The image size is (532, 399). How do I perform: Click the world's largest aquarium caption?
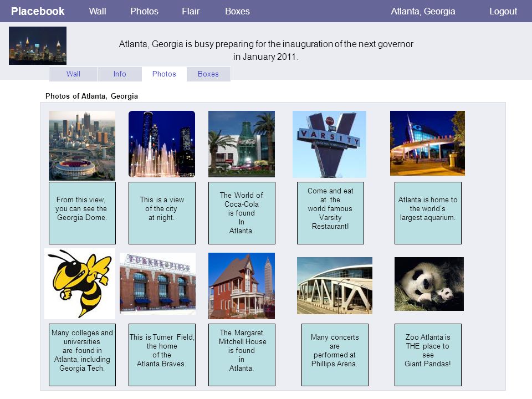pos(428,213)
